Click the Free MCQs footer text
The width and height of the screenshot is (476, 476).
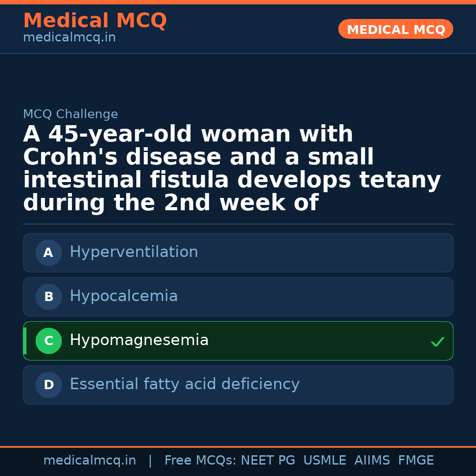click(201, 461)
